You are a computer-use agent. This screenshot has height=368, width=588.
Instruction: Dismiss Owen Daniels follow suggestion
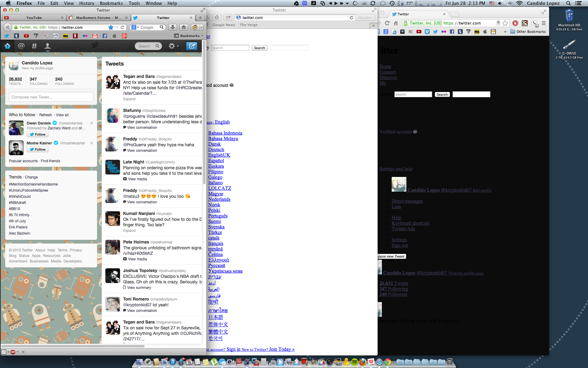pos(92,123)
